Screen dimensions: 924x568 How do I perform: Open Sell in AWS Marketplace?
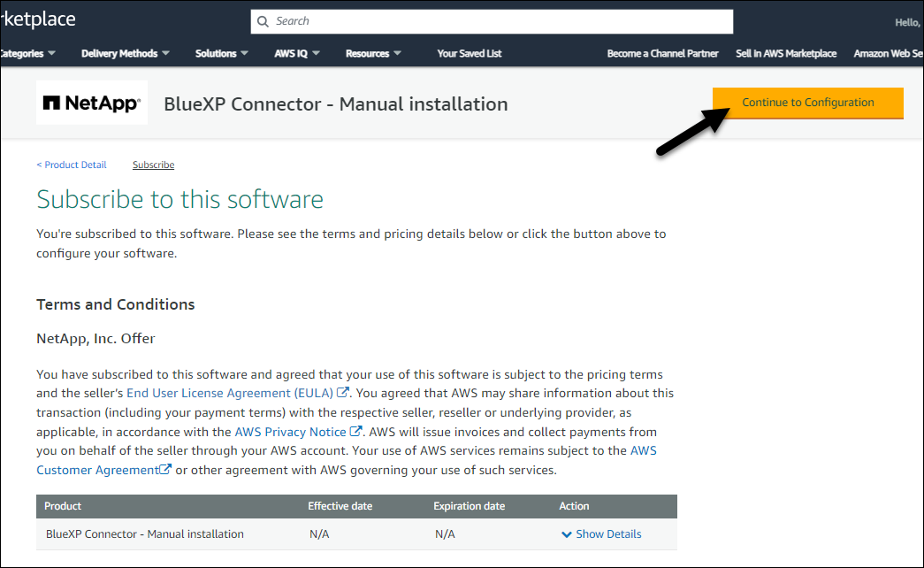click(x=786, y=53)
